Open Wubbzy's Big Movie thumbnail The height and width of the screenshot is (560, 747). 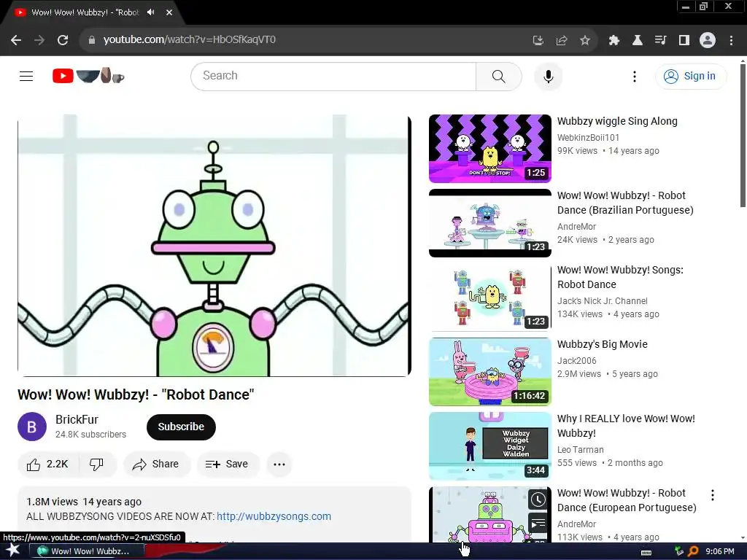(x=489, y=371)
